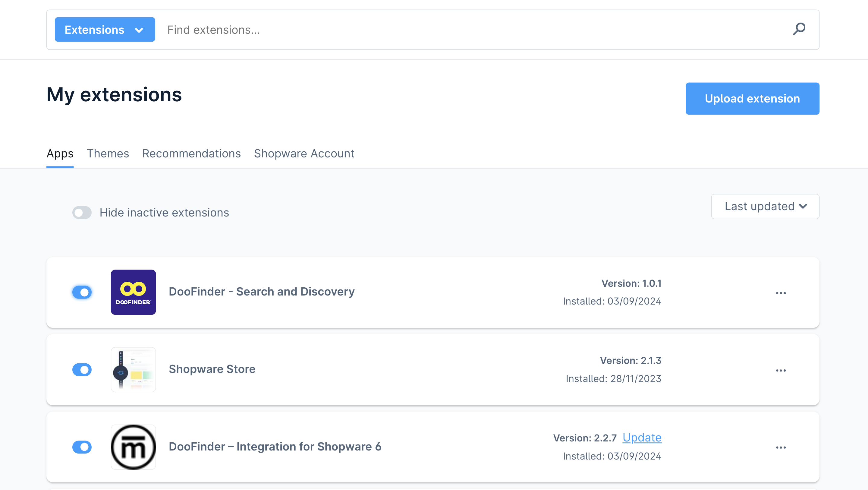The image size is (868, 490).
Task: Switch to the Recommendations tab
Action: point(191,153)
